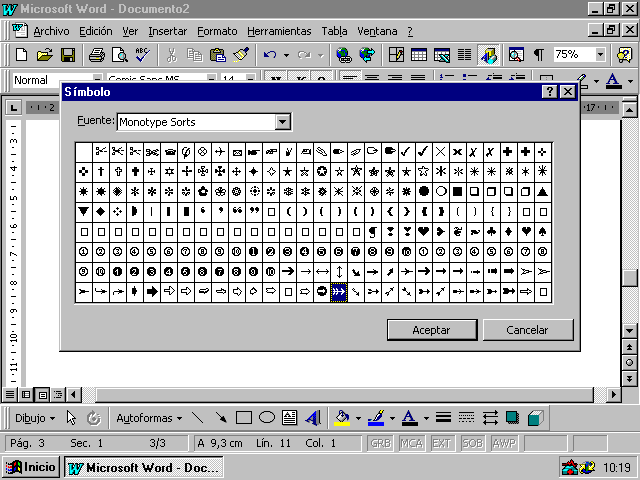Click the Cancelar button
The image size is (640, 480).
coord(528,330)
